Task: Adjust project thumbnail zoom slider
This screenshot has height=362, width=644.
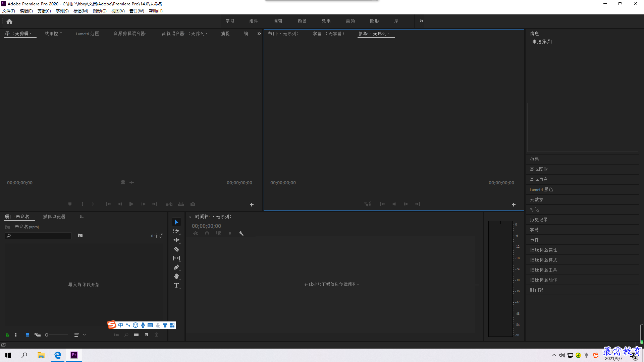Action: (x=56, y=335)
